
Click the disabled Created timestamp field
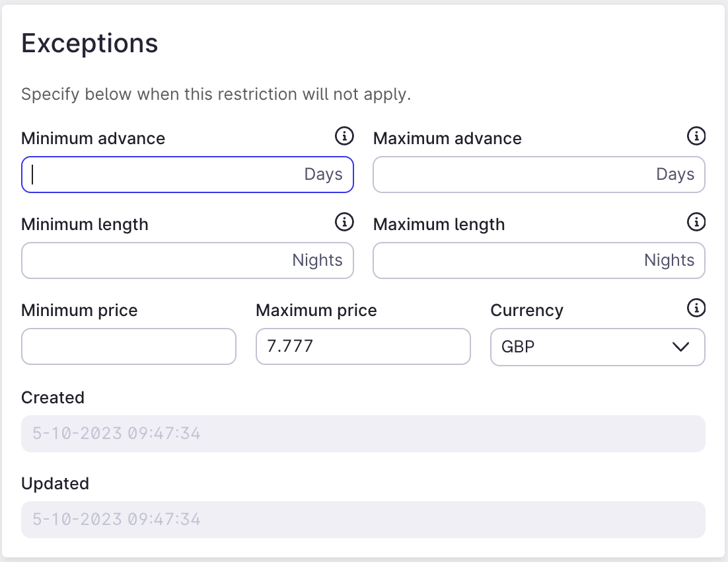tap(363, 433)
